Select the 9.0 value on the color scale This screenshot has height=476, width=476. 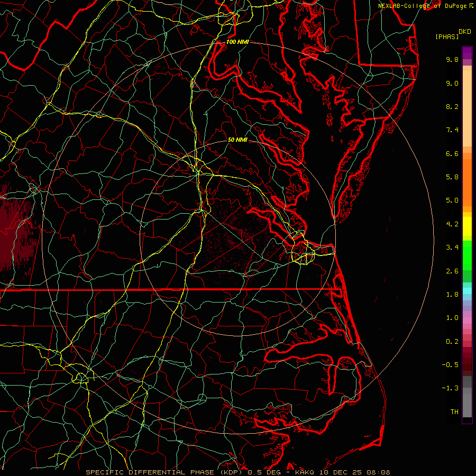[452, 83]
